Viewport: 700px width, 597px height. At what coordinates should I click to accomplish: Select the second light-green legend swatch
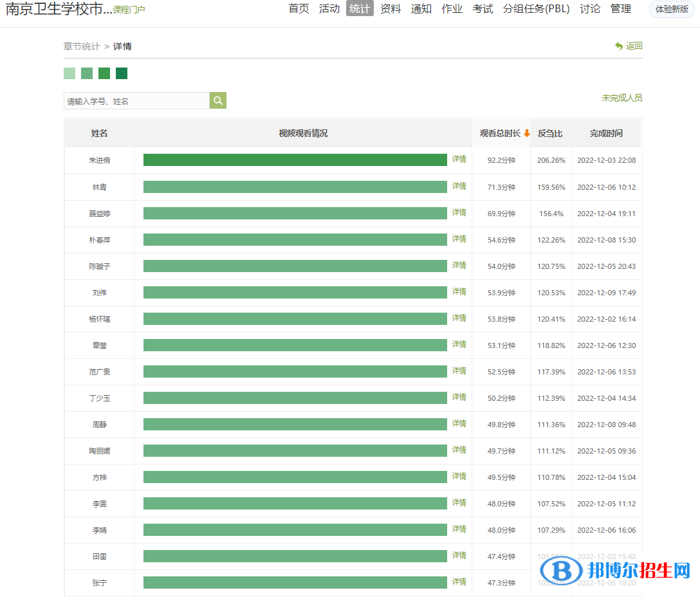point(87,73)
